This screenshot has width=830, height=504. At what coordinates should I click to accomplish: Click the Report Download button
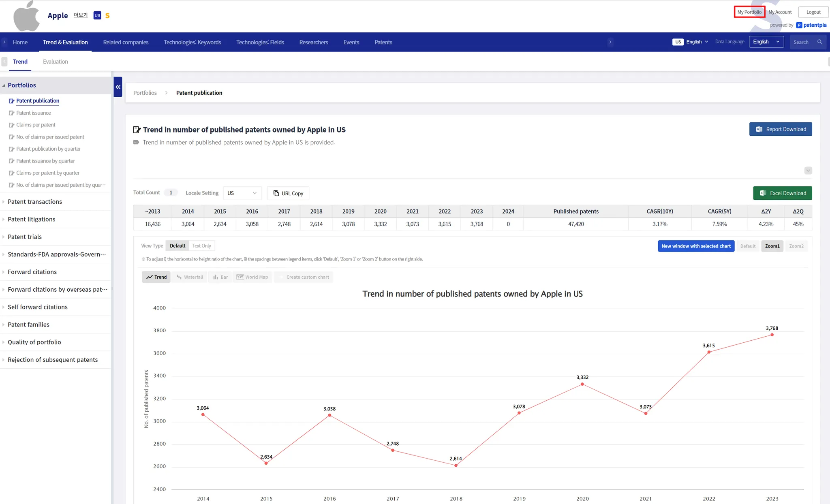point(780,129)
